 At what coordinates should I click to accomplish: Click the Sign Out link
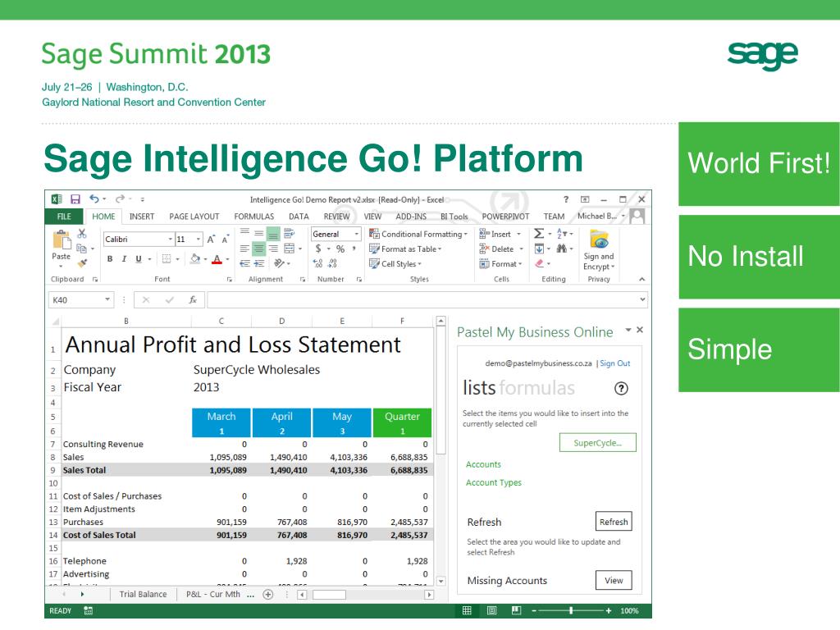pos(615,363)
